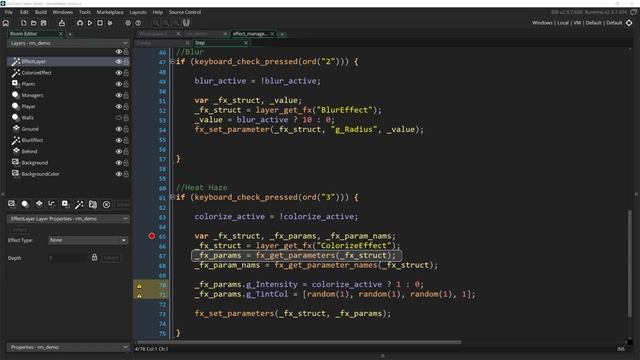Click the warning icon on line 71
This screenshot has width=640, height=360.
(139, 296)
